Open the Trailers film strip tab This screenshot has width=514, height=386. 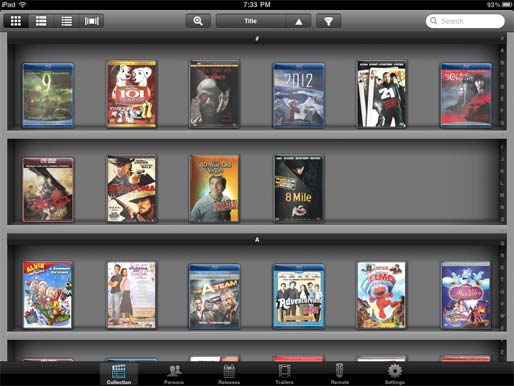(x=284, y=374)
